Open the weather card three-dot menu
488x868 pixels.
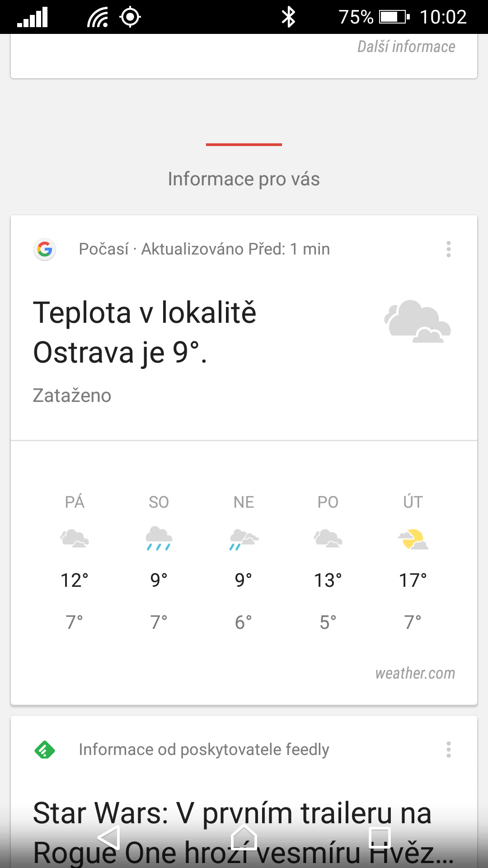[x=448, y=249]
